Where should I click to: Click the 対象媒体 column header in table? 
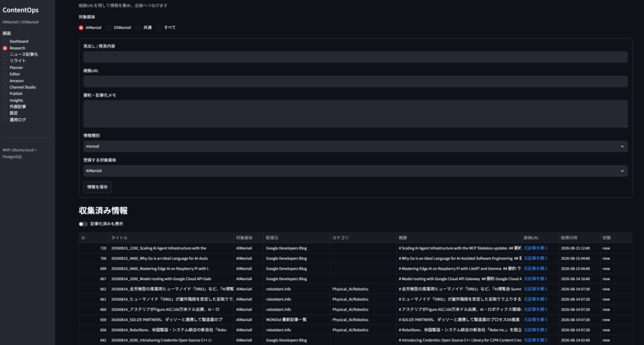click(248, 238)
